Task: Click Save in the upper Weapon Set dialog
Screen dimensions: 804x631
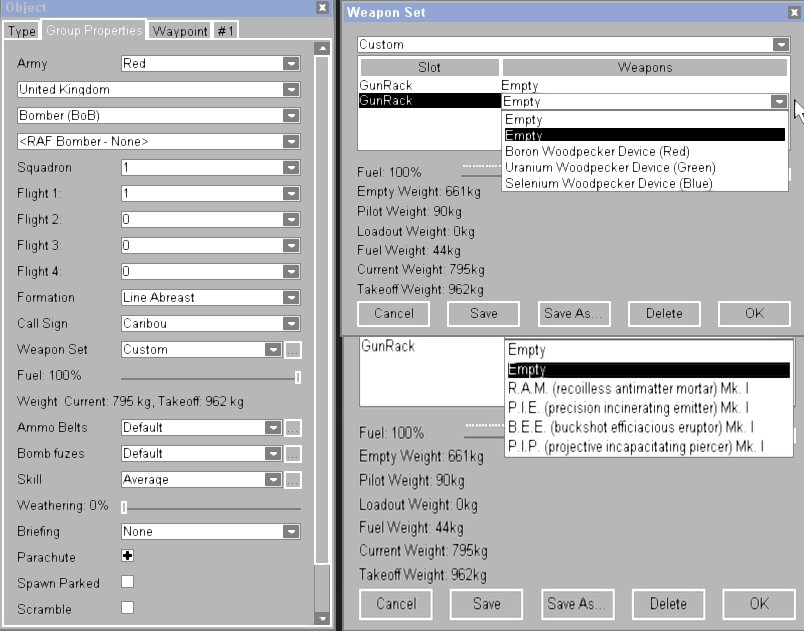Action: point(484,314)
